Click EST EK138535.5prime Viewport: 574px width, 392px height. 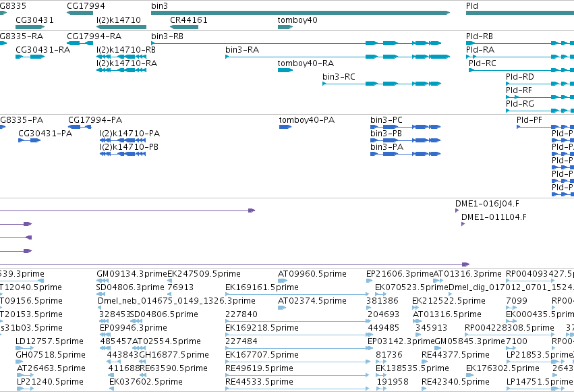[381, 375]
